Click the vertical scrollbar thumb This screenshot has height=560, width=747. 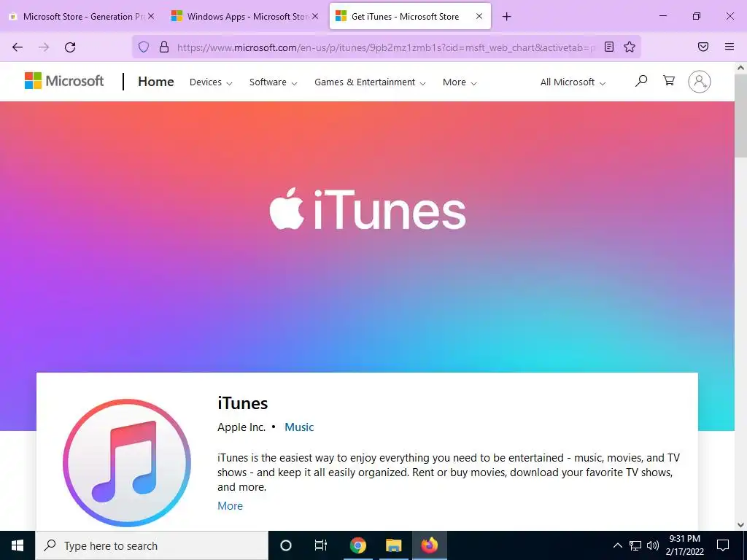coord(741,117)
